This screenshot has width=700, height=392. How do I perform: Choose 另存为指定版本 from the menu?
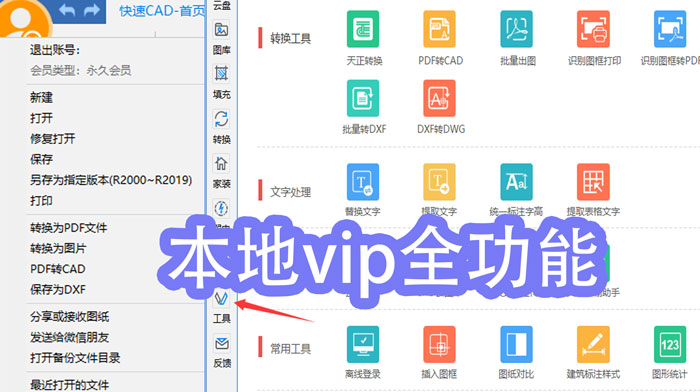tap(111, 180)
